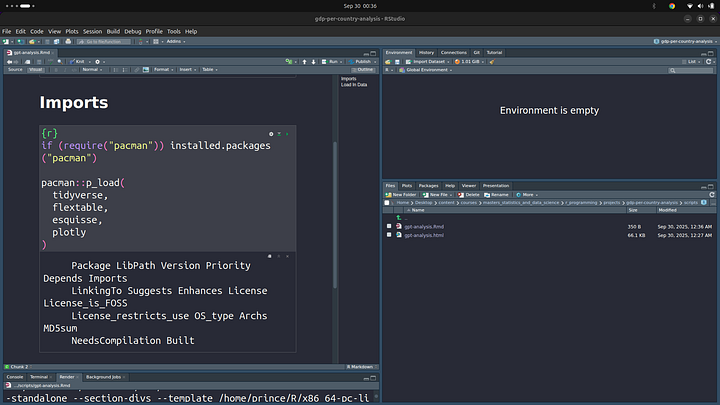Switch to the Packages tab
The image size is (720, 405).
(x=428, y=186)
